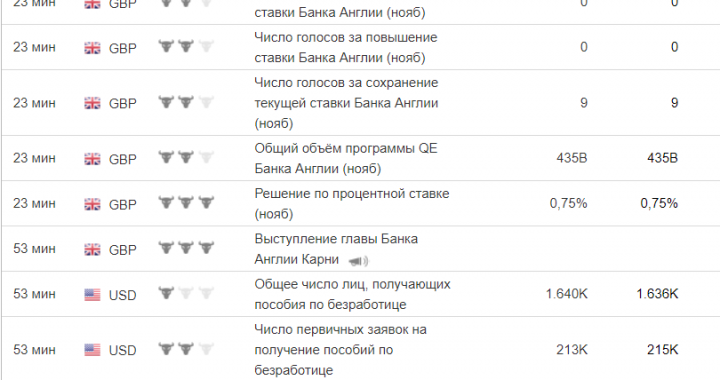Screen dimensions: 720x380
Task: Click US flag in the 1.640K jobless row
Action: click(x=92, y=295)
